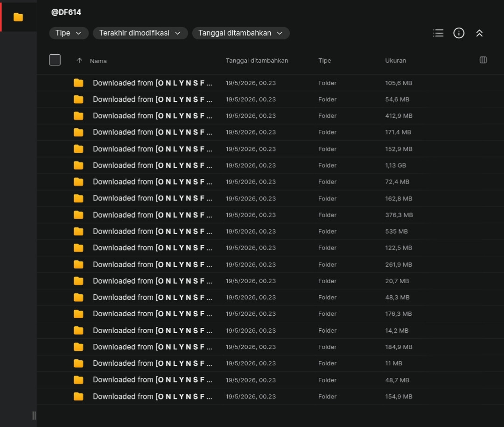Click the 412,9 MB size value
This screenshot has width=504, height=427.
pyautogui.click(x=399, y=116)
